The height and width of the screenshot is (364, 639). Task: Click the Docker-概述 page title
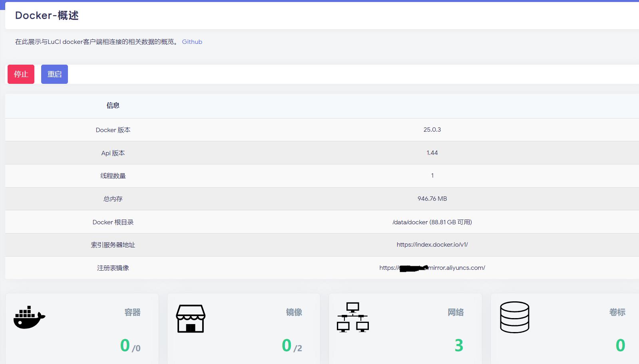tap(47, 16)
